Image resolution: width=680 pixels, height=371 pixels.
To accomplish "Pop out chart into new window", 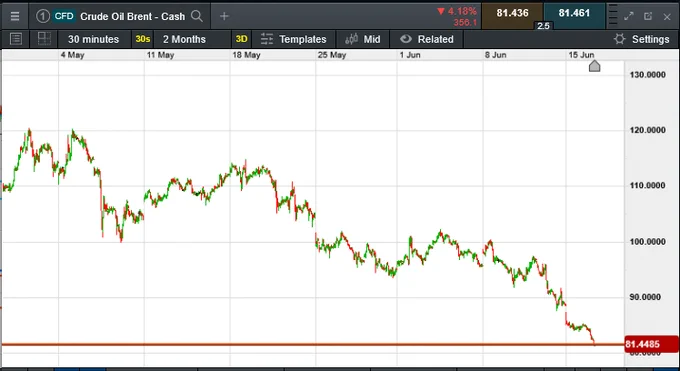I will (x=648, y=16).
